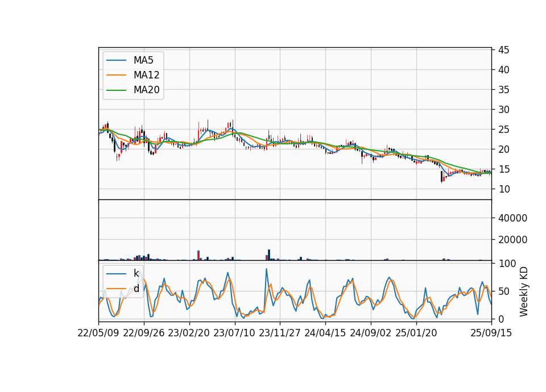
Task: Click the 22/05/09 date tick label
Action: coord(98,333)
